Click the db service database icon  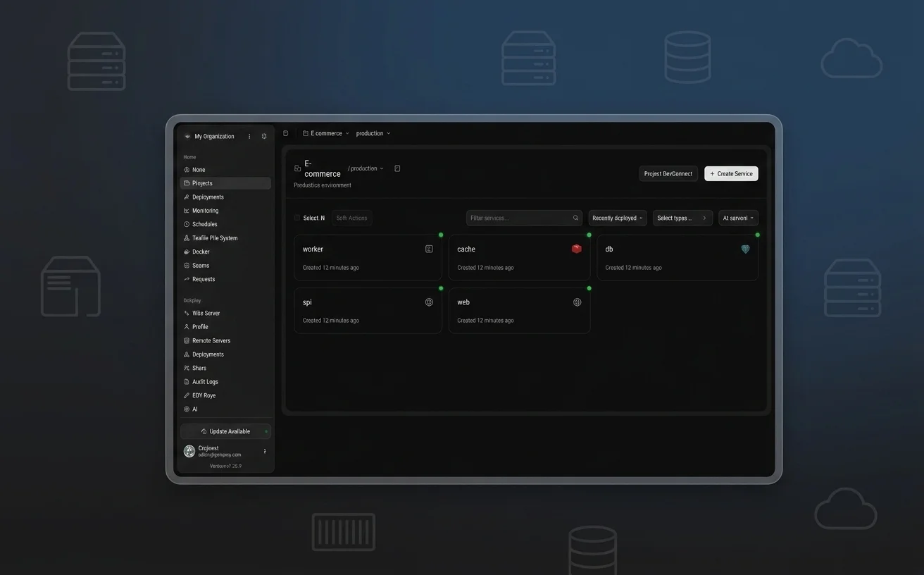pos(745,249)
